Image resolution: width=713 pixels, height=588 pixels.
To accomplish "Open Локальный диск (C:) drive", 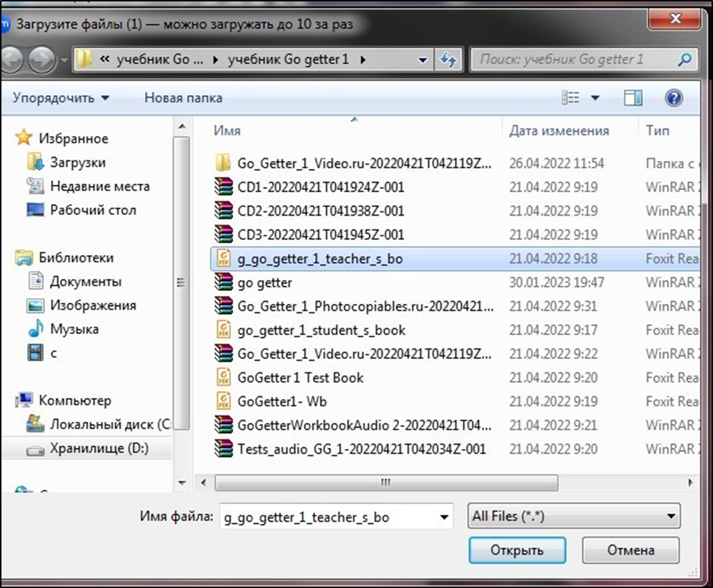I will tap(98, 424).
